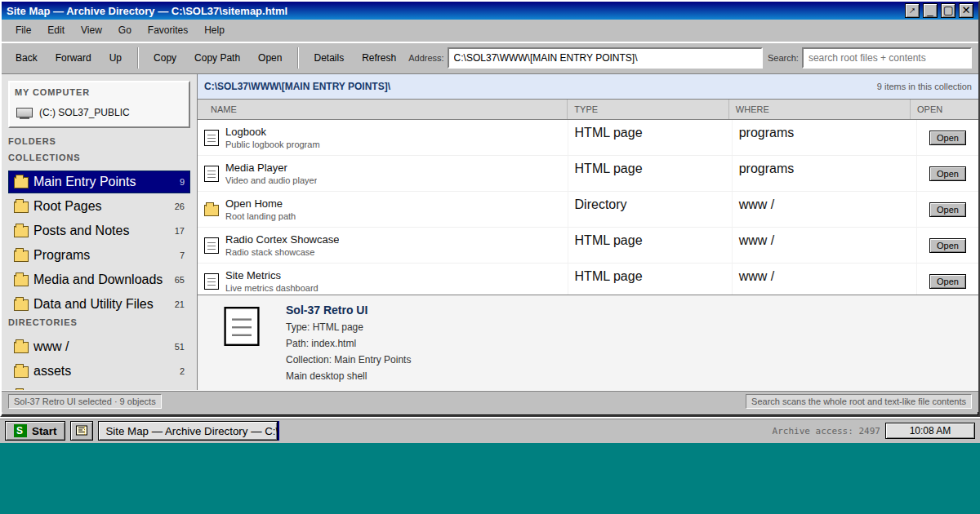Sort the list by the TYPE column
The width and height of the screenshot is (980, 514).
(x=586, y=109)
